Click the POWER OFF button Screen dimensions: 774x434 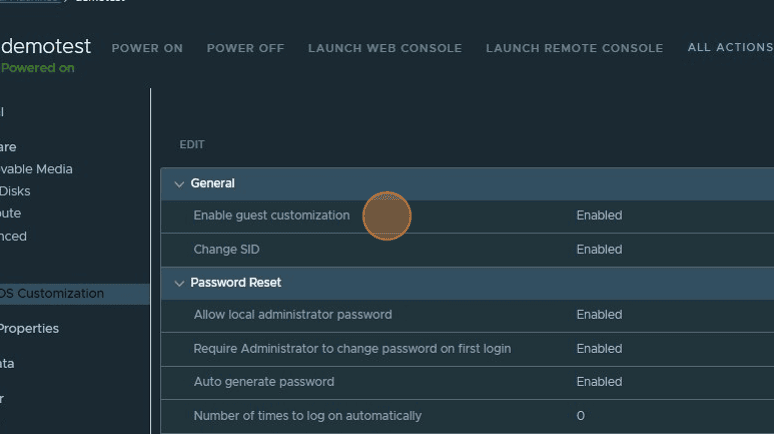(x=245, y=48)
